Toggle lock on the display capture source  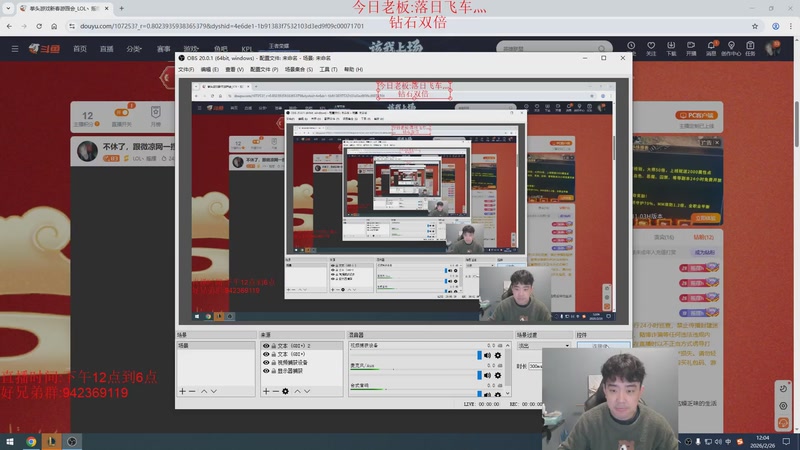click(x=273, y=371)
